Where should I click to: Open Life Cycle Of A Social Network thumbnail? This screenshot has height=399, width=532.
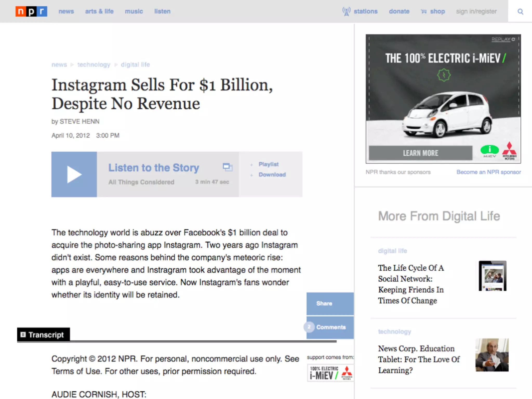[493, 276]
